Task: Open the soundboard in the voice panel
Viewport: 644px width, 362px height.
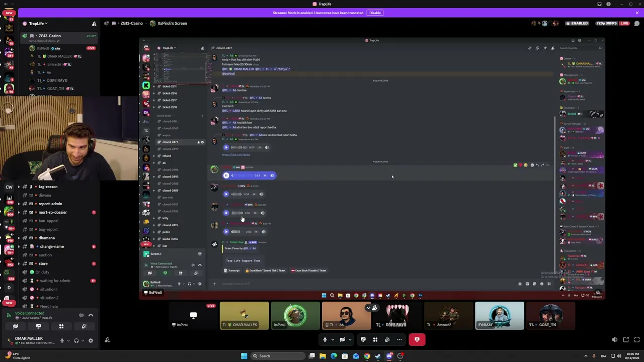Action: pos(84,326)
